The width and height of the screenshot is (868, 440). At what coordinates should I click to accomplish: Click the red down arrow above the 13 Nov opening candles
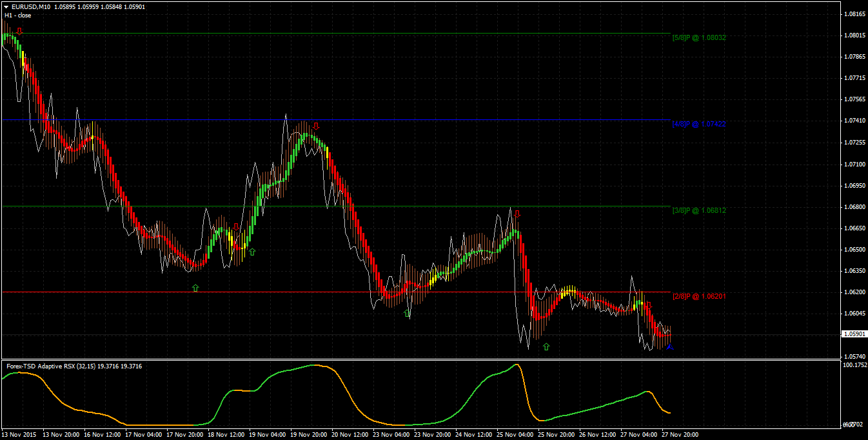20,30
